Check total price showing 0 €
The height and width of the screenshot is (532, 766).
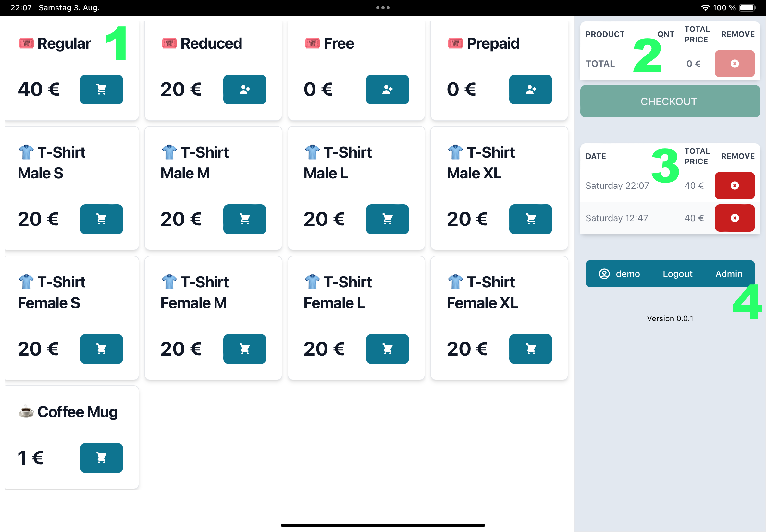tap(694, 63)
